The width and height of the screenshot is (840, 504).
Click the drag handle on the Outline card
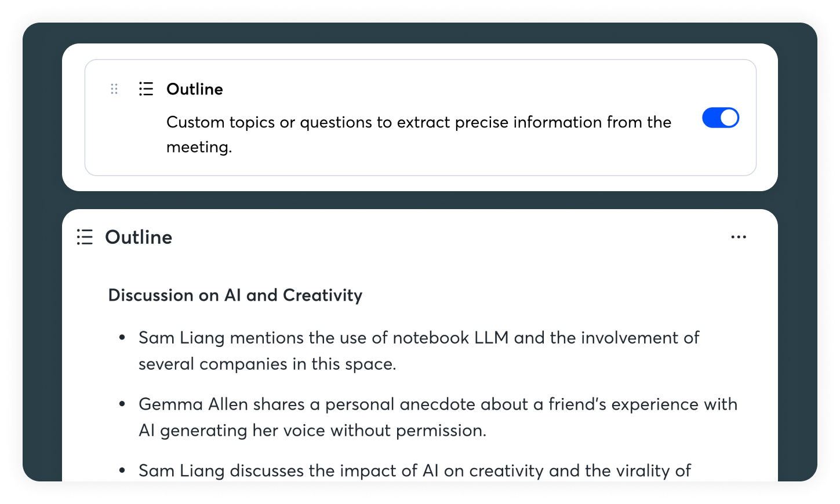[114, 89]
